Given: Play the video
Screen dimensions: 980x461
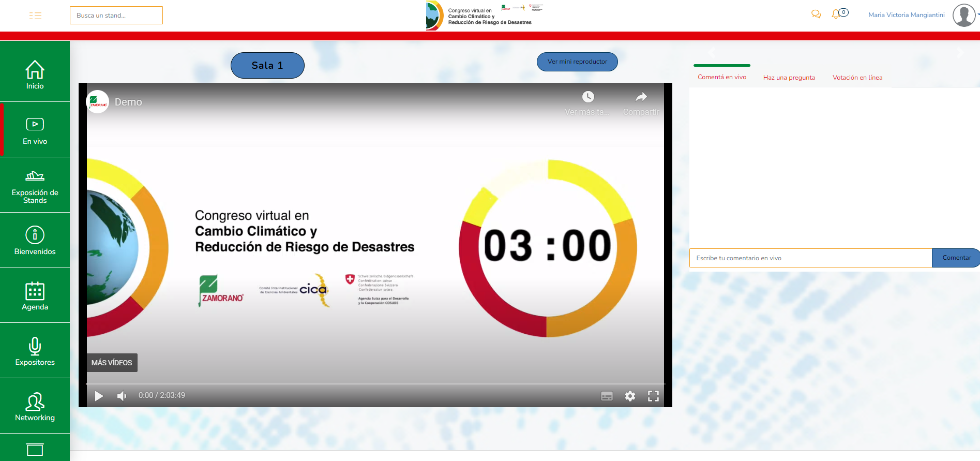Looking at the screenshot, I should tap(99, 396).
